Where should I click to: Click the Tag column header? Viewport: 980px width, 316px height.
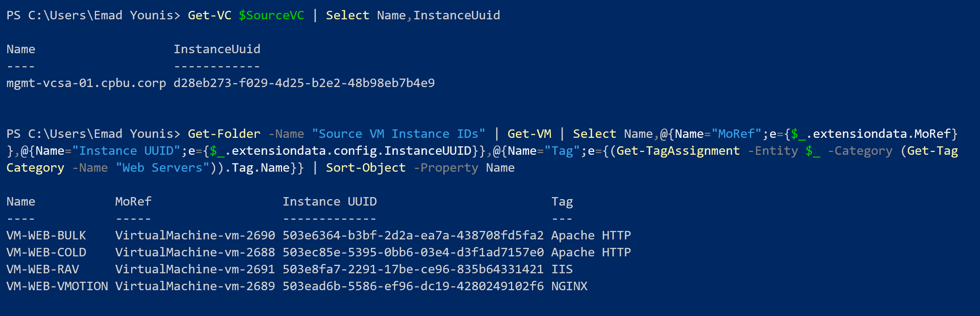click(x=562, y=202)
